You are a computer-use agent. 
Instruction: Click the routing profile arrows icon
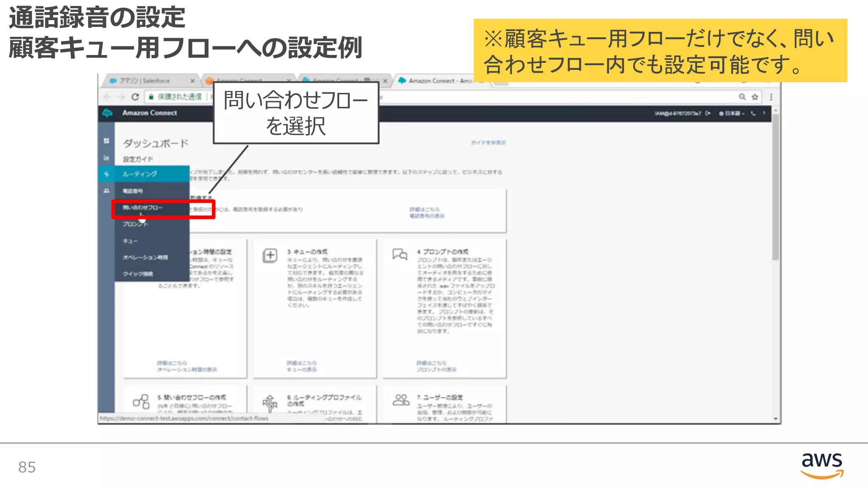coord(270,403)
